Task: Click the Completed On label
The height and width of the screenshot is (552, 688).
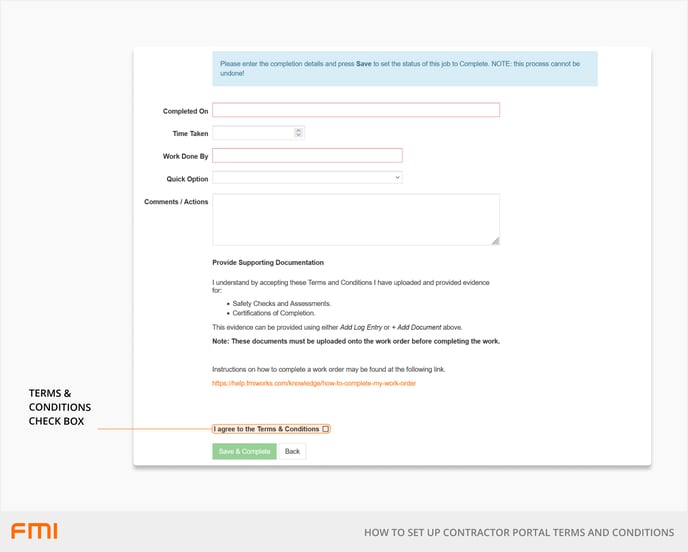Action: pos(185,111)
